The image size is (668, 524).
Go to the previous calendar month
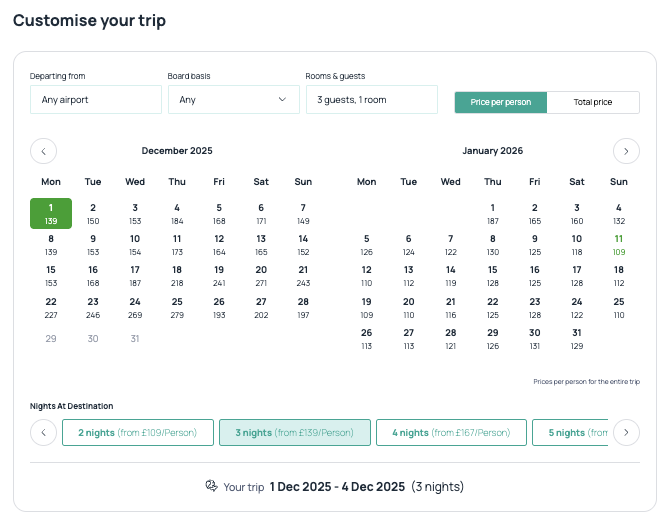point(43,151)
